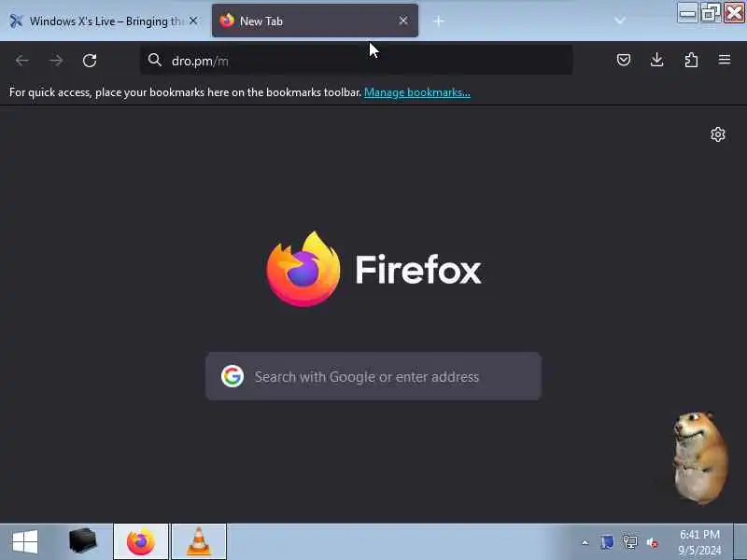747x560 pixels.
Task: Open Manage bookmarks link
Action: [x=416, y=92]
